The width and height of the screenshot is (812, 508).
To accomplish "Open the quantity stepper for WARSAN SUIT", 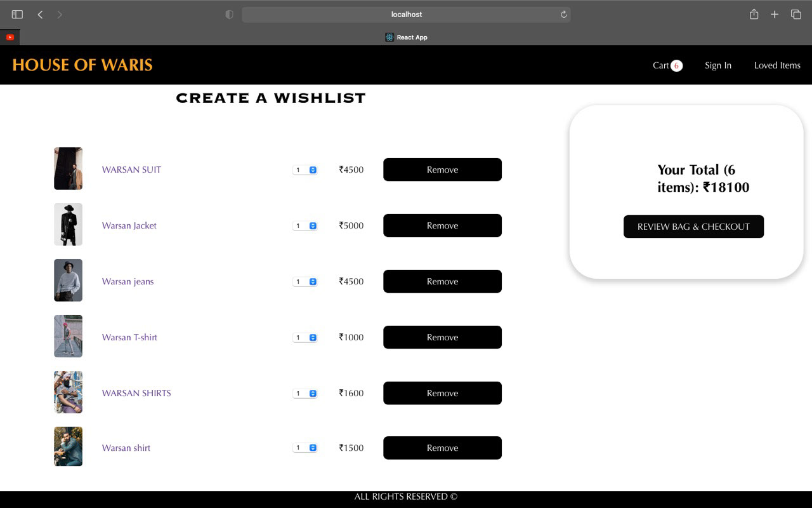I will 311,170.
